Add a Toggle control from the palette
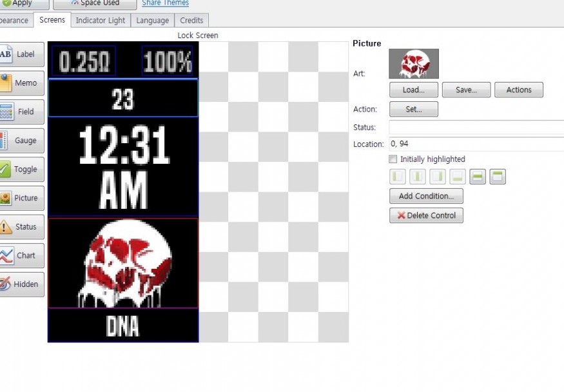The image size is (564, 392). pyautogui.click(x=22, y=170)
